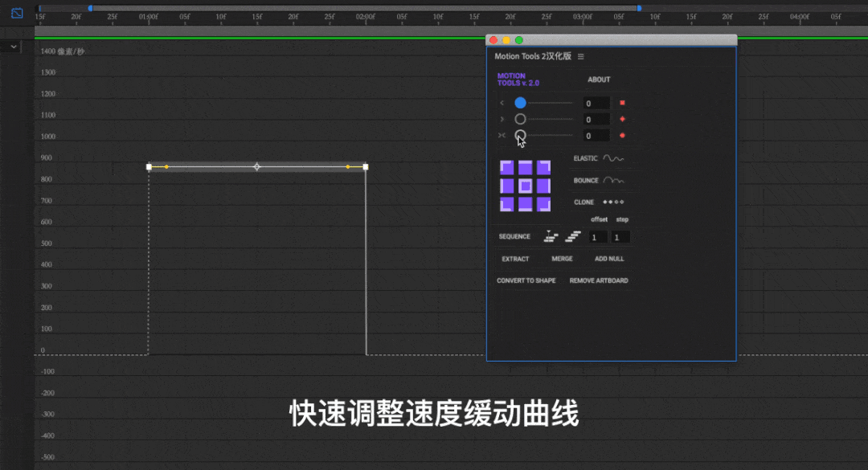Select the left keyframe on speed graph
This screenshot has width=868, height=470.
click(x=149, y=166)
